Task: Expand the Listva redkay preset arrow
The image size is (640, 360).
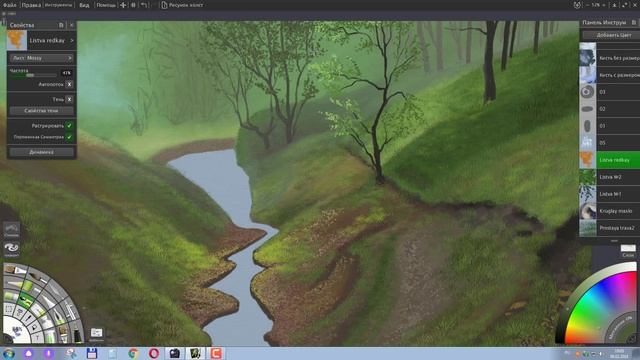Action: [x=72, y=40]
